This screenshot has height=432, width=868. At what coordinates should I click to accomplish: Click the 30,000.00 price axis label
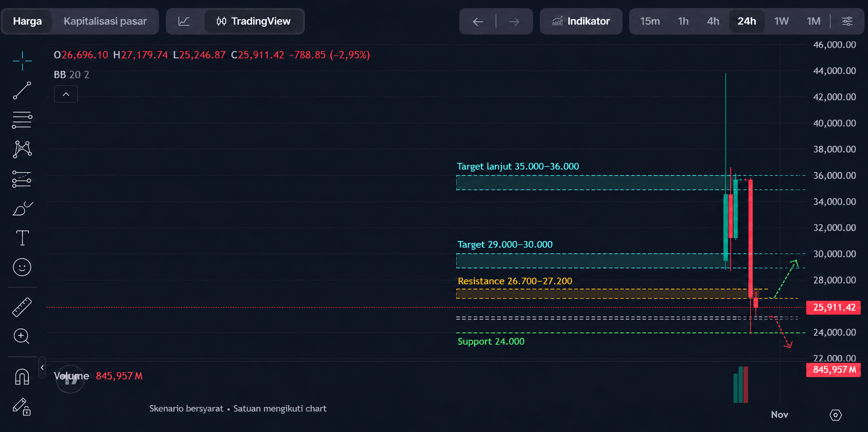pos(834,254)
